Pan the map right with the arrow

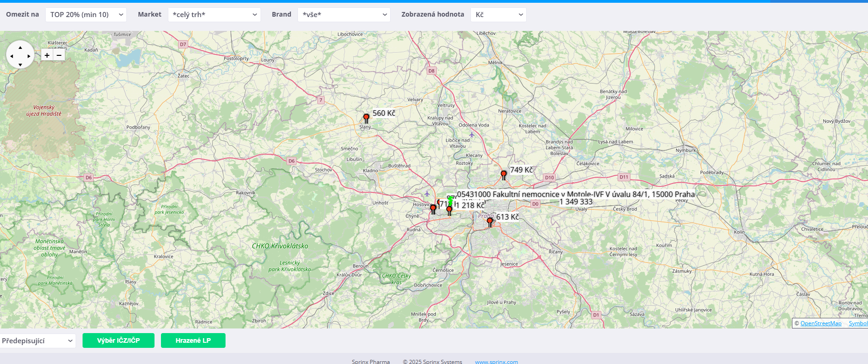click(29, 56)
